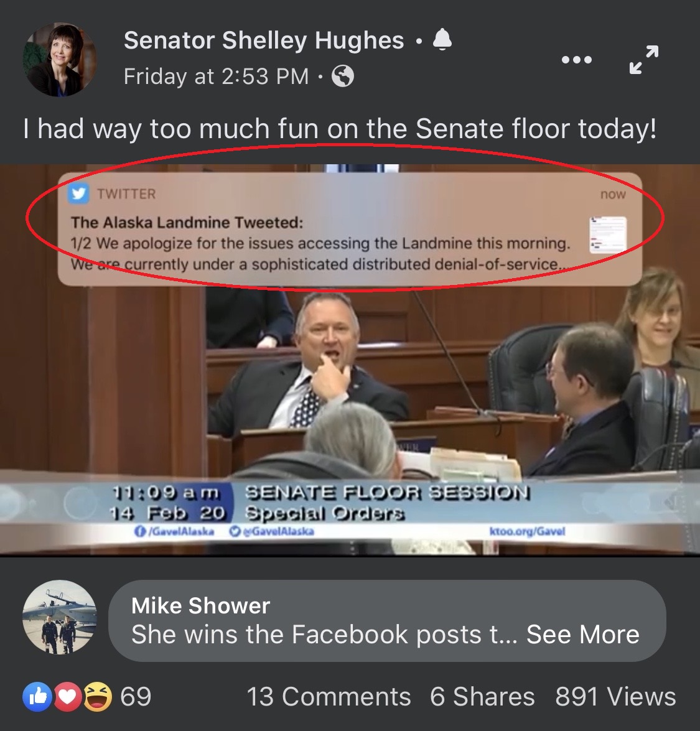Expand video to full screen with arrows icon

tap(643, 60)
